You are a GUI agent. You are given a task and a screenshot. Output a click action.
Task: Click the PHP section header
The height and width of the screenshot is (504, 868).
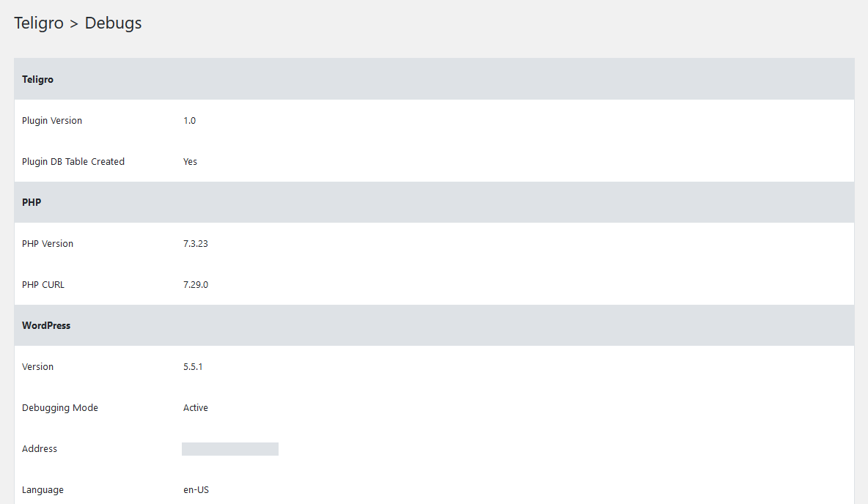434,202
